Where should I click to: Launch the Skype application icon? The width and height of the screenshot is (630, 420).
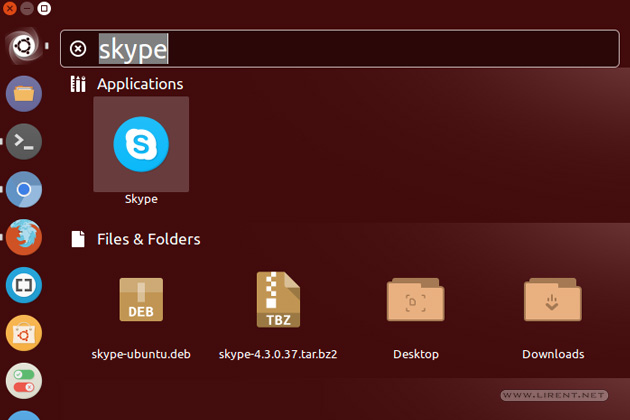[x=141, y=144]
